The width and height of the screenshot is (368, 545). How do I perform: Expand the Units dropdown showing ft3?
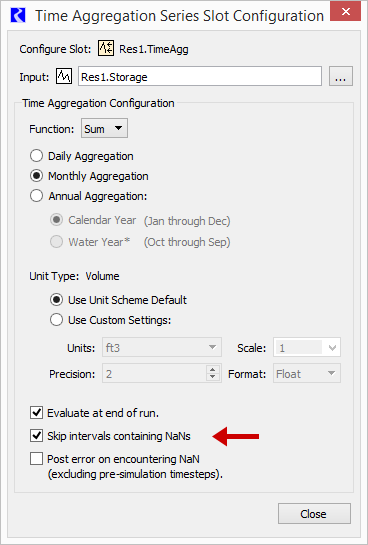click(x=162, y=347)
